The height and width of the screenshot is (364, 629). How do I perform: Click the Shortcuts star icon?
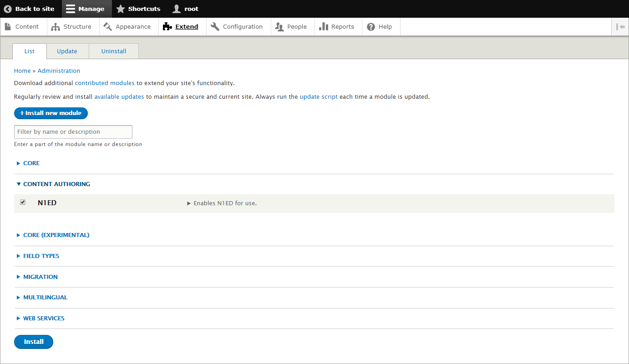120,9
